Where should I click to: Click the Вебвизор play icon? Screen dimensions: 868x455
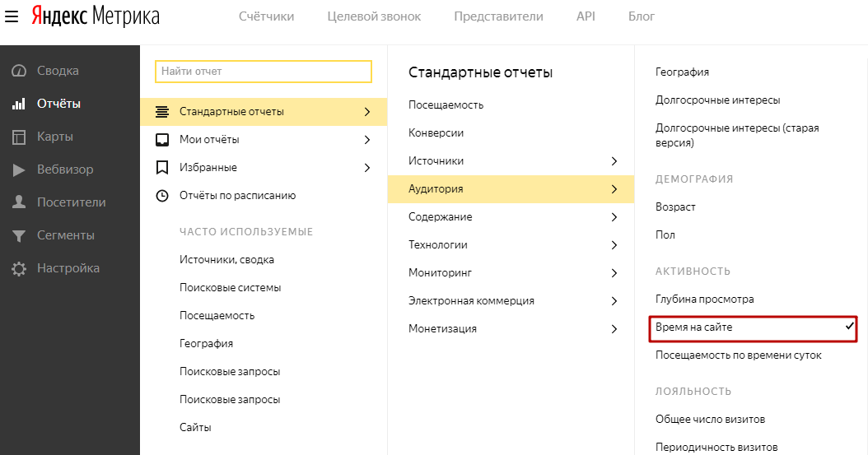pos(19,169)
